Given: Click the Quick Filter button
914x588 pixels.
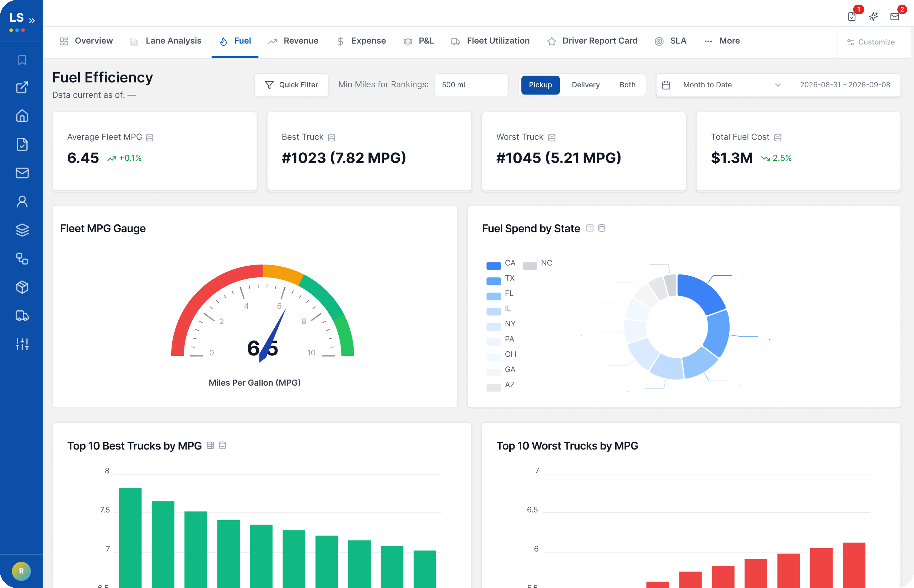Looking at the screenshot, I should point(291,85).
